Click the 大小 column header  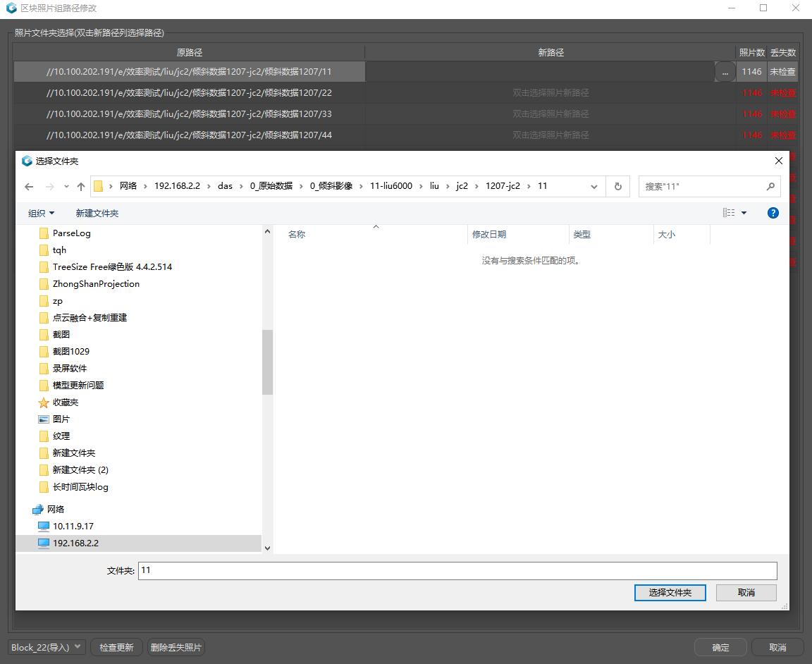(x=667, y=235)
